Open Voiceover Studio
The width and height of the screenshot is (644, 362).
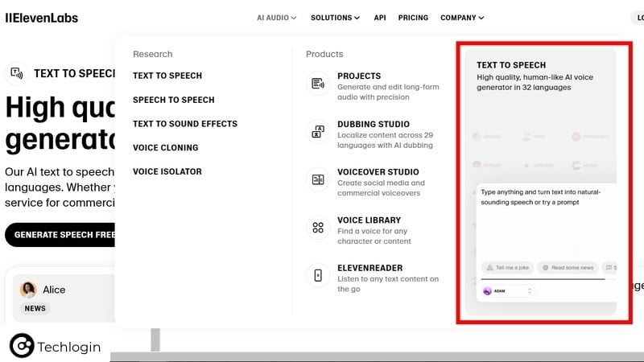coord(378,172)
